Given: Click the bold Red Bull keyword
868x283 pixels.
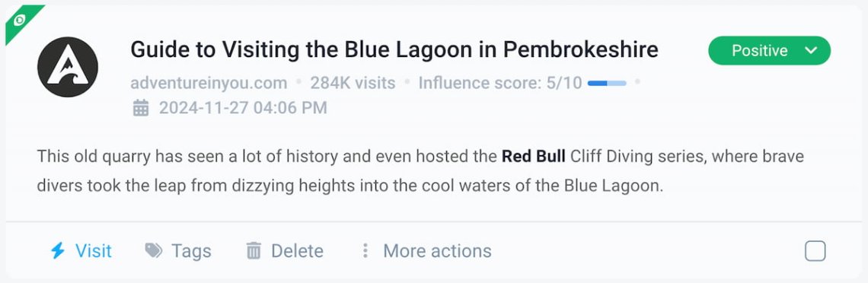Looking at the screenshot, I should pos(534,157).
